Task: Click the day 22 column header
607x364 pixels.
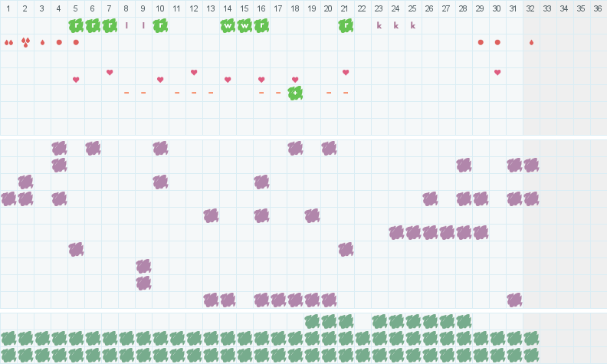Action: pos(363,8)
